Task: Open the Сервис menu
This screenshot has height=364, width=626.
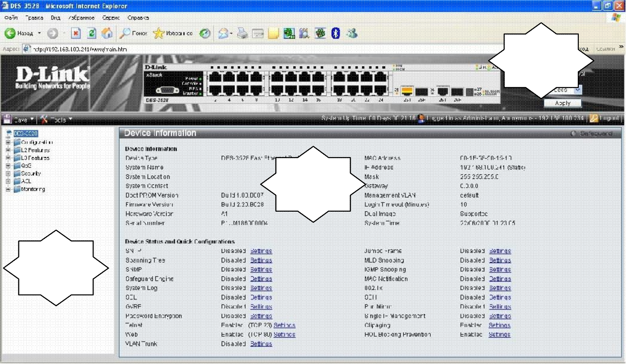Action: pos(111,18)
